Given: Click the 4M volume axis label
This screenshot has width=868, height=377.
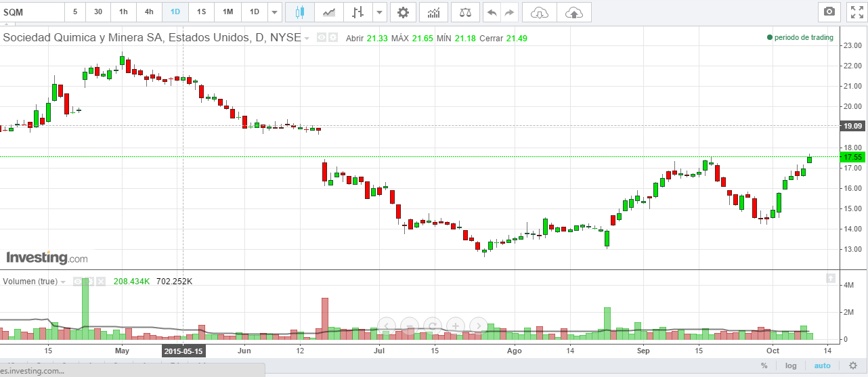Looking at the screenshot, I should point(849,285).
